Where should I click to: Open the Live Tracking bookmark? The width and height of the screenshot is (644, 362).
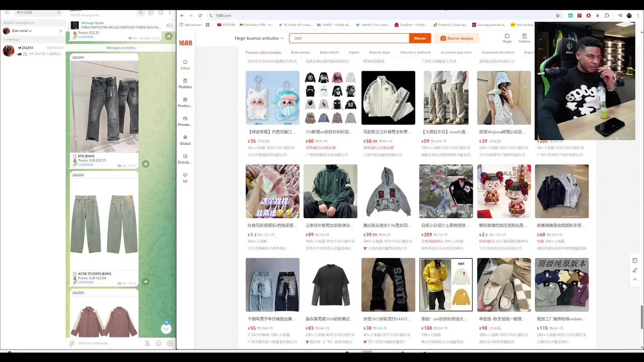pyautogui.click(x=522, y=25)
